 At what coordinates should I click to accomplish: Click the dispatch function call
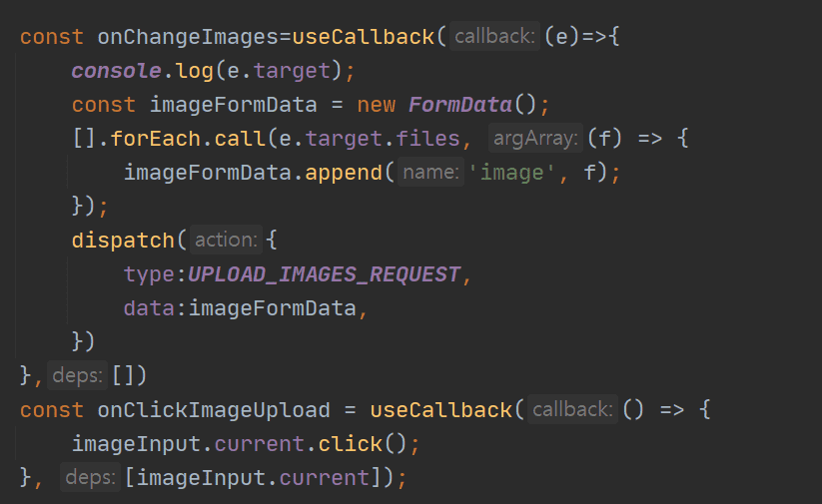(123, 241)
